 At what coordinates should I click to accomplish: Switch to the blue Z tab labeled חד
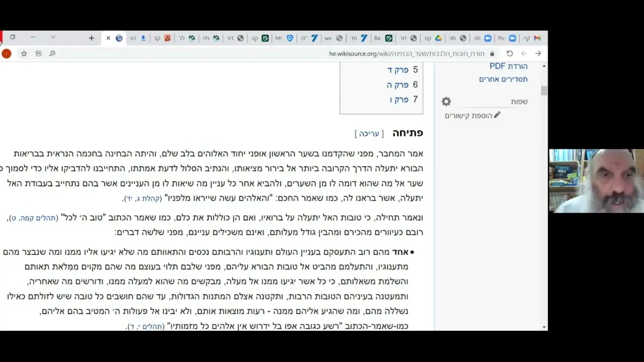(x=359, y=38)
